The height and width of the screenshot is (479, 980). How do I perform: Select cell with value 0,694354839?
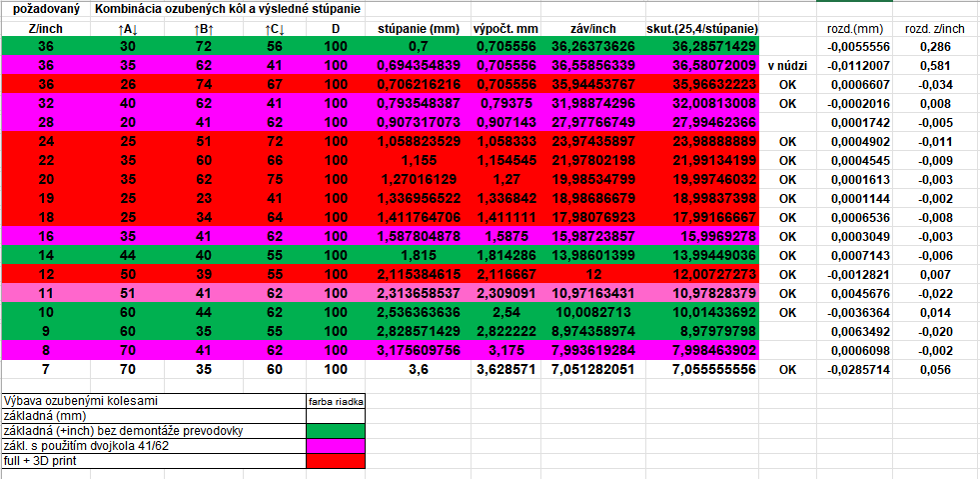pos(419,66)
